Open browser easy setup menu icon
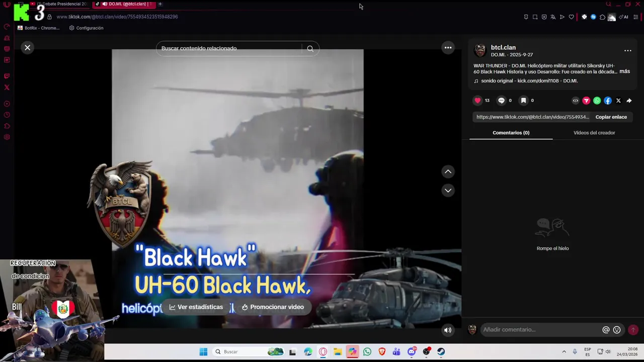644x362 pixels. tap(635, 17)
